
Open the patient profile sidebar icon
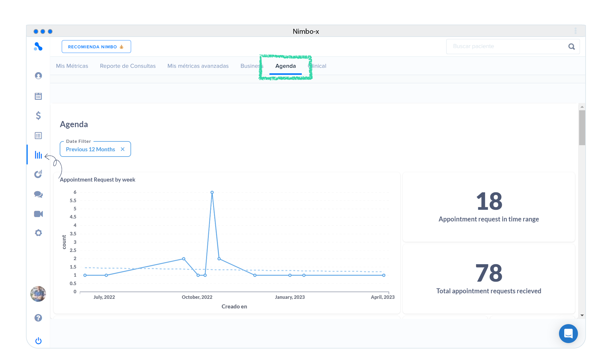[x=38, y=76]
